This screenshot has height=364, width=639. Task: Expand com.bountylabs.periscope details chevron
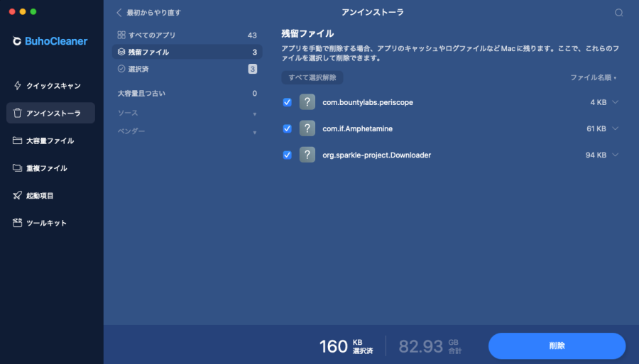(616, 101)
